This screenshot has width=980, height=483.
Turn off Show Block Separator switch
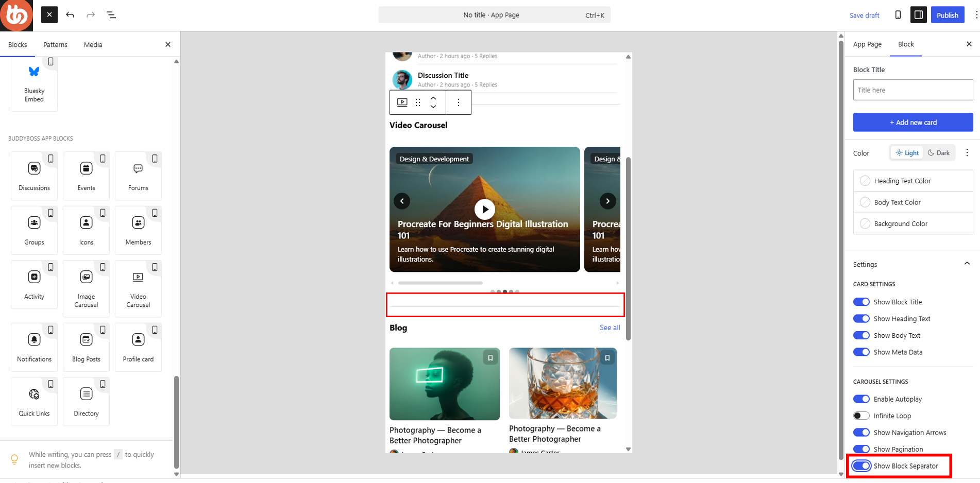[861, 466]
